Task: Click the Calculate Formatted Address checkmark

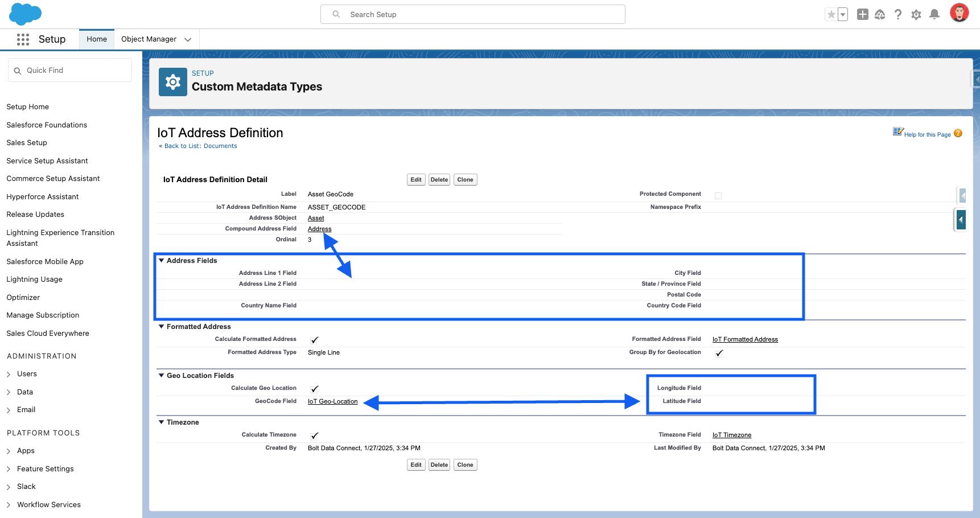Action: point(315,340)
